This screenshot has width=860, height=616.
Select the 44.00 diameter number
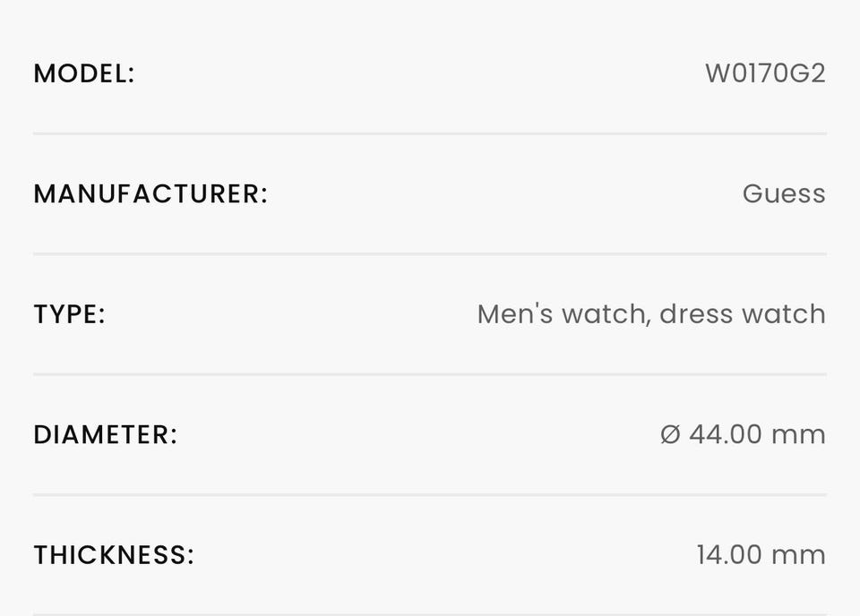pyautogui.click(x=726, y=434)
